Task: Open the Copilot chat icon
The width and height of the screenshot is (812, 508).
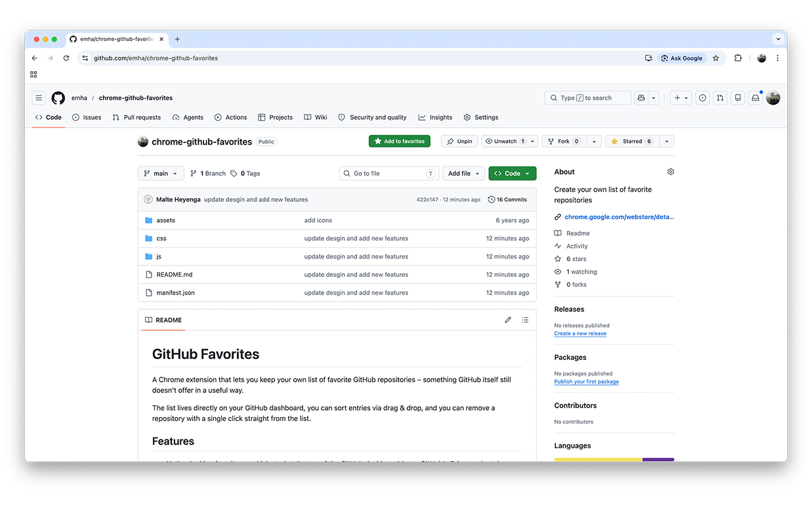Action: (x=641, y=98)
